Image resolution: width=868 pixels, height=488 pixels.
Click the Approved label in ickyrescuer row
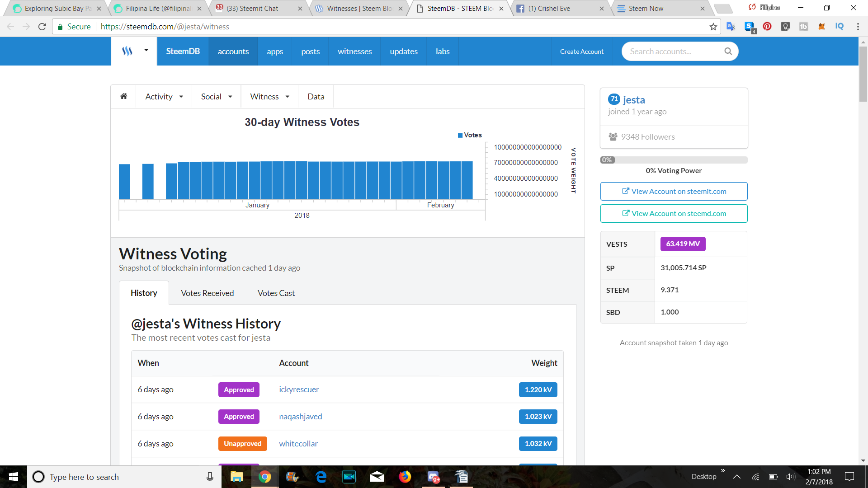pyautogui.click(x=239, y=390)
